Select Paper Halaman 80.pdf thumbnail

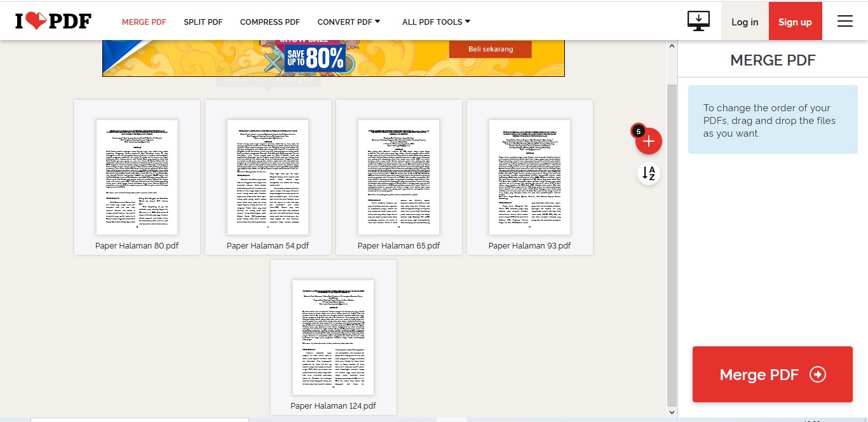(x=137, y=177)
